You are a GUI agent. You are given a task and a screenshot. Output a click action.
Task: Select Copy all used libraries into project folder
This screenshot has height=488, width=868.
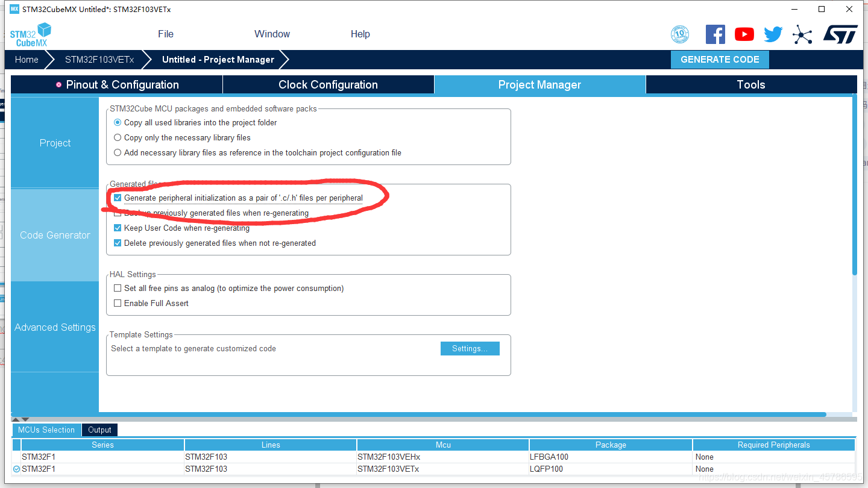118,122
